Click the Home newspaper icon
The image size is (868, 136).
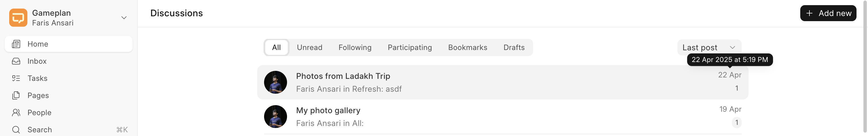coord(16,44)
